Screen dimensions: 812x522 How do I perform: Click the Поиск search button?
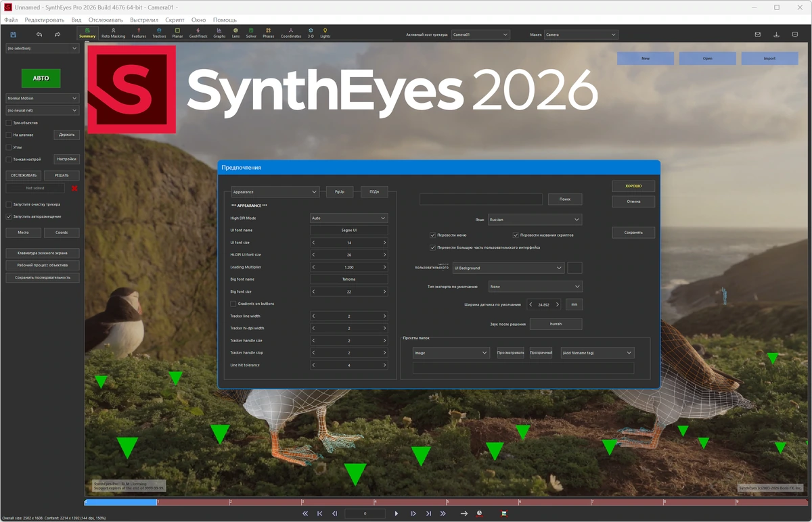565,199
